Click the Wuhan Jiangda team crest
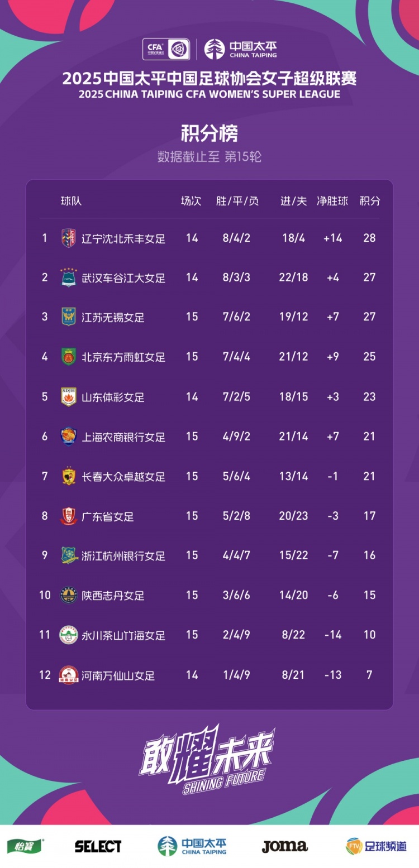 pos(68,278)
